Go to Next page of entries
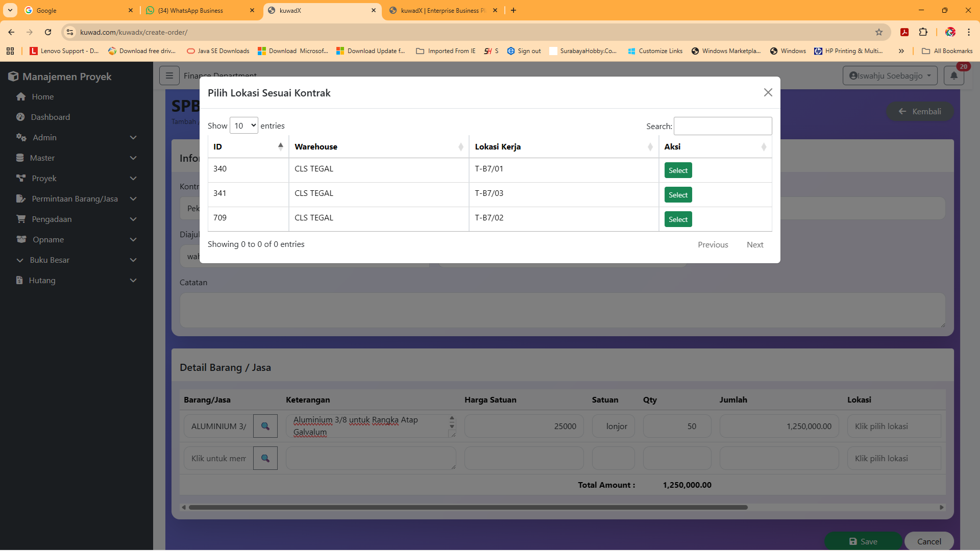Viewport: 980px width, 551px height. coord(754,245)
